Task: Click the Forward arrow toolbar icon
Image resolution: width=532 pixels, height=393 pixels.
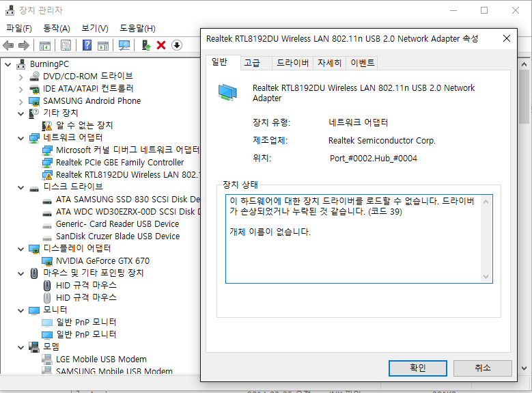Action: (23, 45)
